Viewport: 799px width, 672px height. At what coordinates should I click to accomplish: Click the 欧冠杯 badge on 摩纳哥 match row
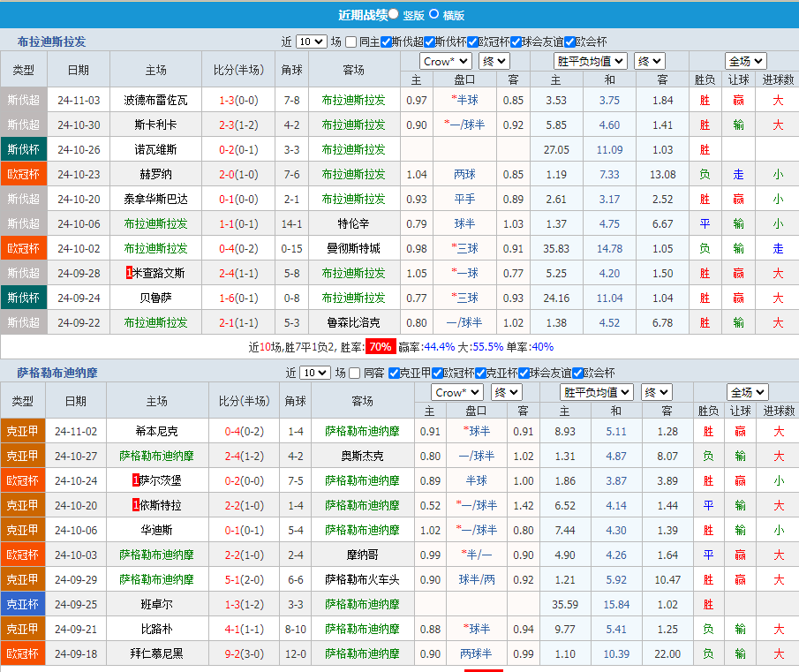click(x=23, y=555)
